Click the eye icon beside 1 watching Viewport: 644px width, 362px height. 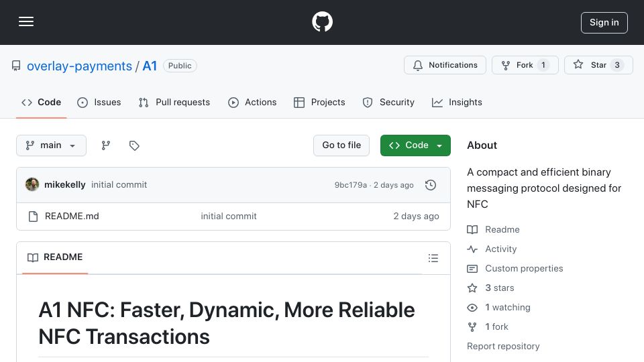tap(472, 308)
